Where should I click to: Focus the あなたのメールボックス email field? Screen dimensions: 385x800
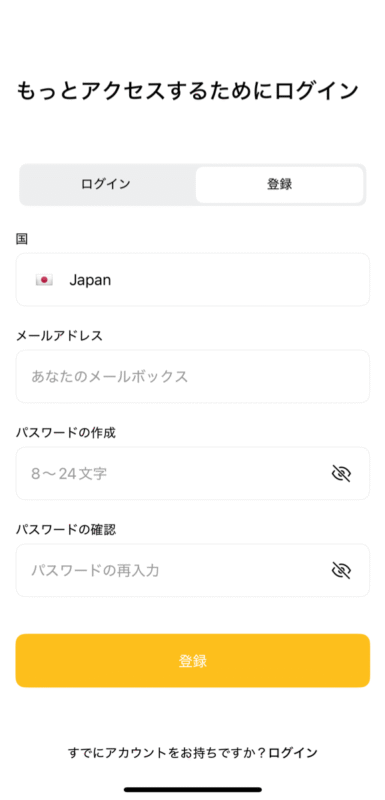pyautogui.click(x=193, y=377)
